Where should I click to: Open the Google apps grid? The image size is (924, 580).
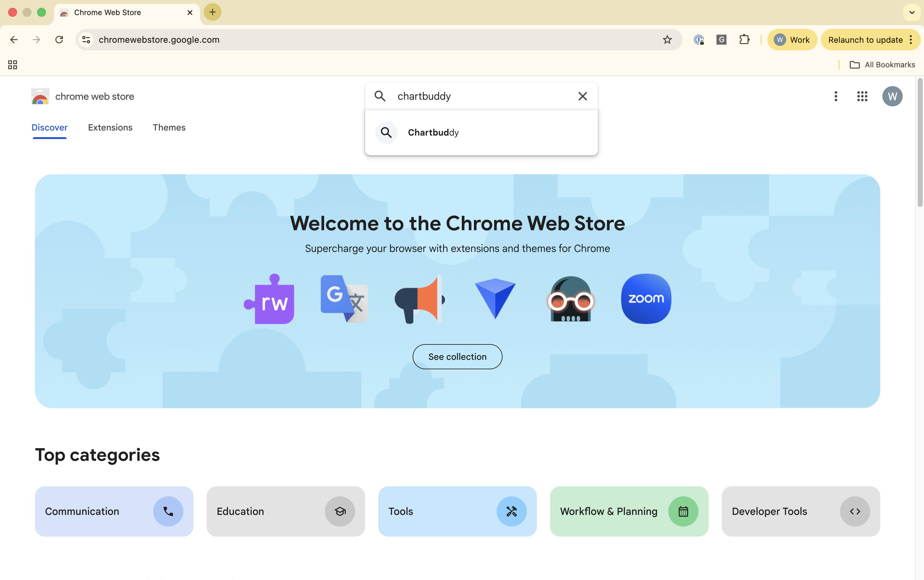pos(861,96)
